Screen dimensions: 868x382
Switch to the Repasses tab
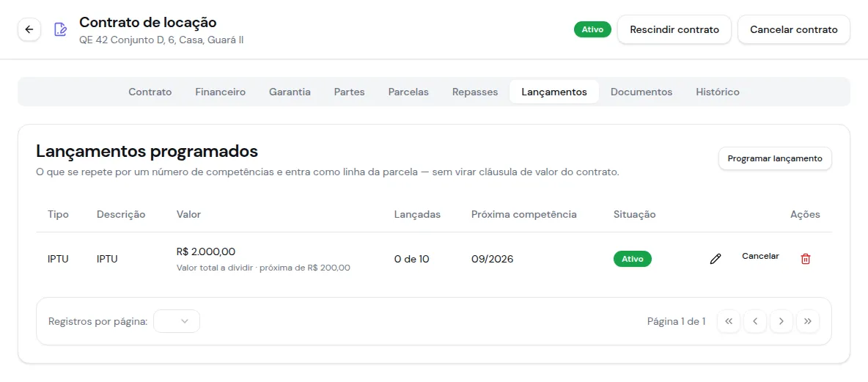(x=475, y=92)
